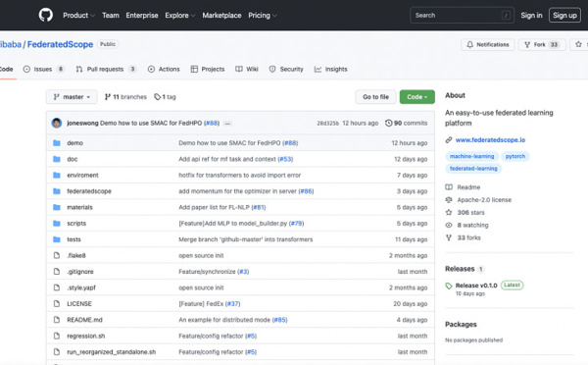Viewport: 588px width, 365px height.
Task: Switch to the Issues tab
Action: click(43, 69)
